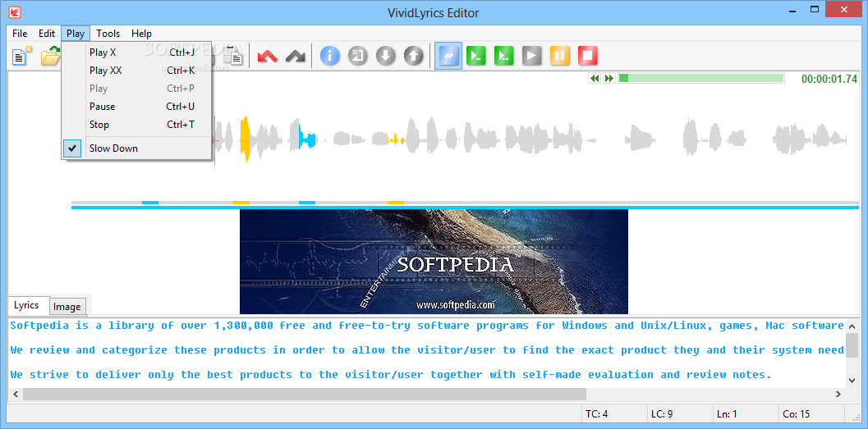Open the File menu
The height and width of the screenshot is (429, 868).
pyautogui.click(x=20, y=33)
